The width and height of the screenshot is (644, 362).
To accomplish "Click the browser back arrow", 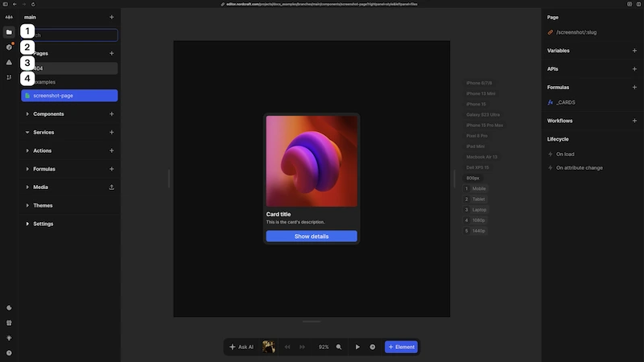I will (x=14, y=4).
